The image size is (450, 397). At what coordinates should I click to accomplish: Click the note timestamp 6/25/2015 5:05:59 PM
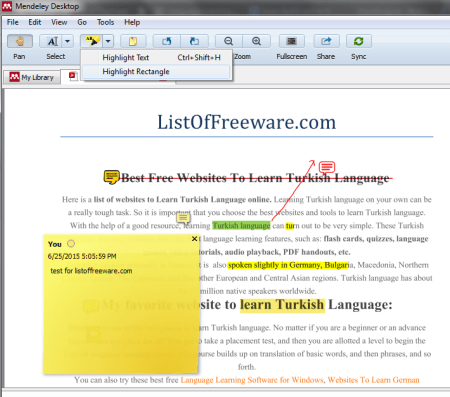click(82, 256)
